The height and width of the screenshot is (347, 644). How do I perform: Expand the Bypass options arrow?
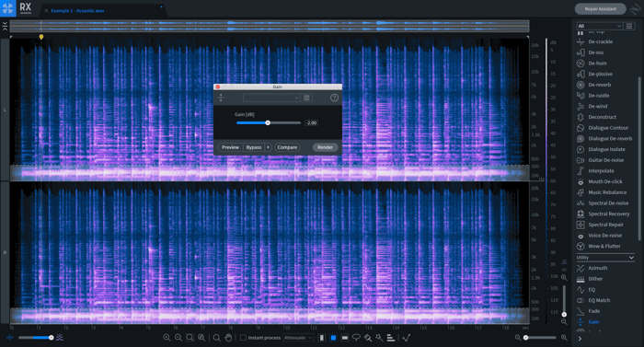point(268,147)
